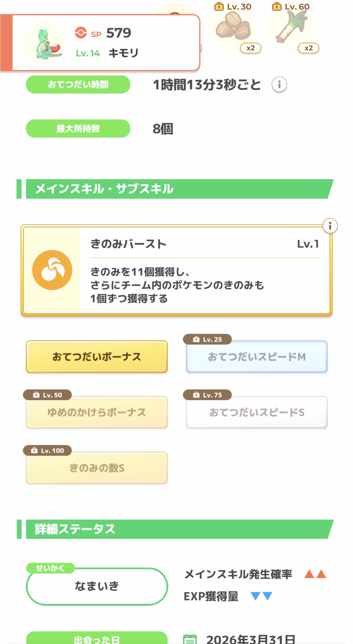The width and height of the screenshot is (353, 644).
Task: Tap the calendar icon by met date
Action: pyautogui.click(x=190, y=638)
